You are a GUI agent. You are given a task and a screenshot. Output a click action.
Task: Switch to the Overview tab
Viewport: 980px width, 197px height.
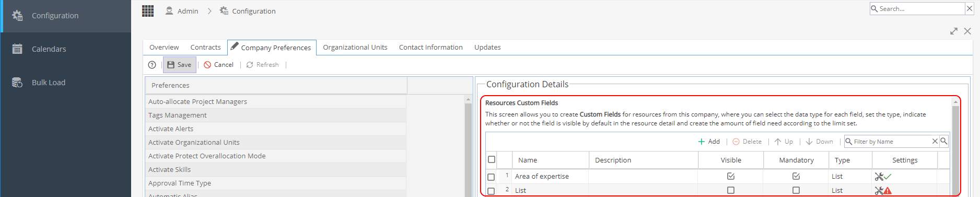coord(164,47)
